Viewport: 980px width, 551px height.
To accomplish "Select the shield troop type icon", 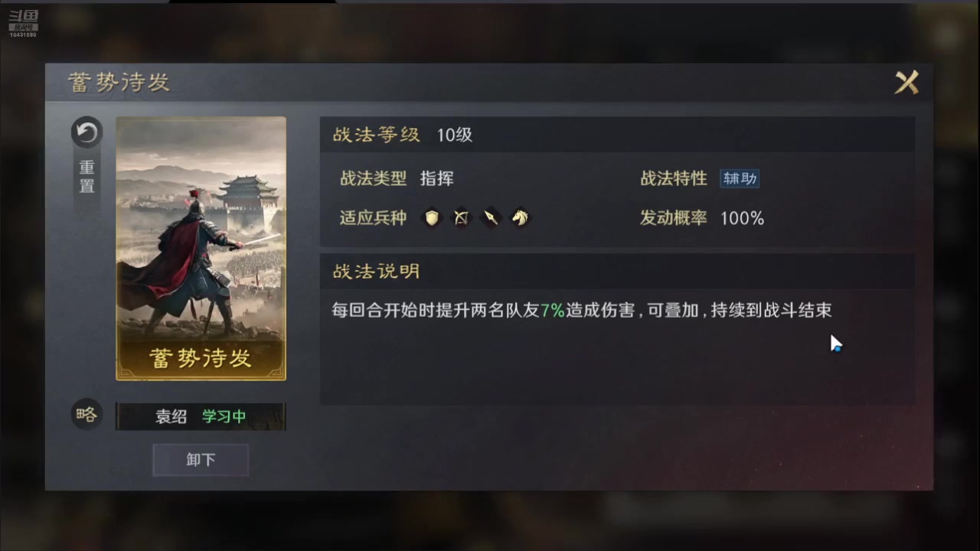I will click(x=433, y=218).
